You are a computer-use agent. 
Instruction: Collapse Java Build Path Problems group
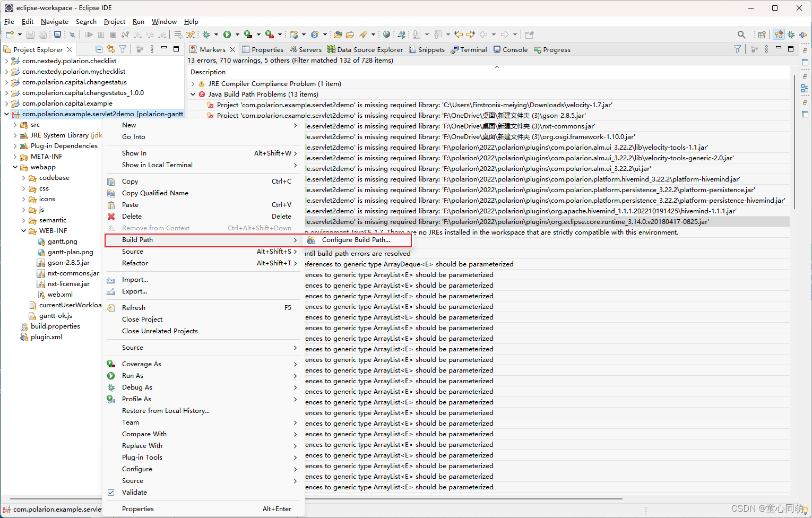(193, 94)
